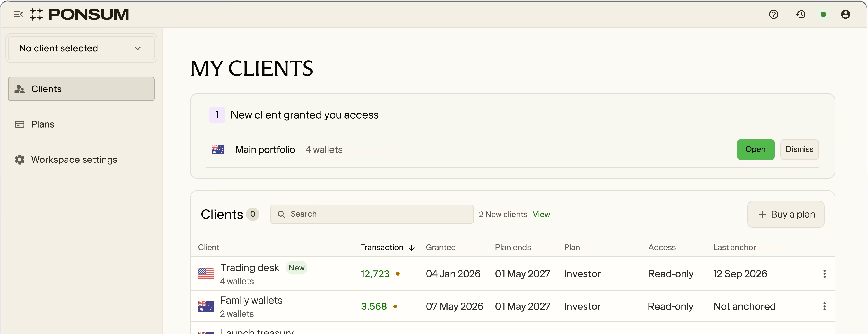Expand the 'No client selected' dropdown

tap(81, 48)
